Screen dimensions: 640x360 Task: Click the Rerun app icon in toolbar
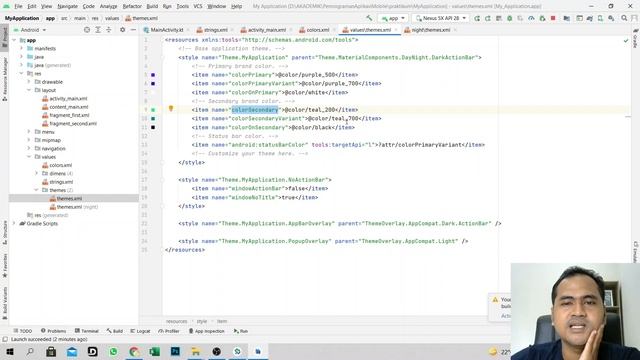point(477,18)
